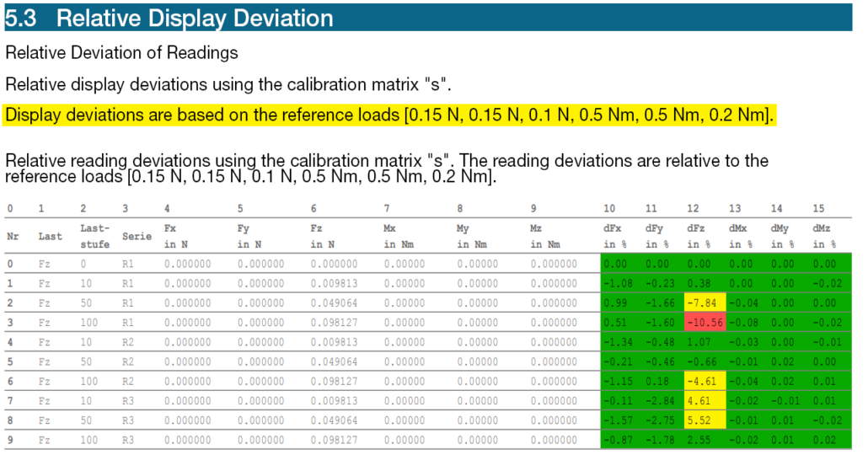The image size is (868, 455).
Task: Click dFz value -0.66 in row 5
Action: 702,362
